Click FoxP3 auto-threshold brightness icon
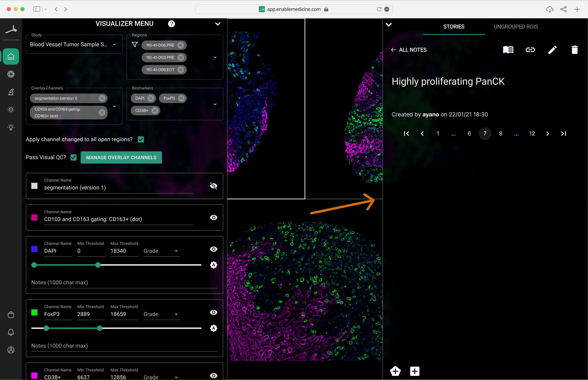 tap(213, 328)
